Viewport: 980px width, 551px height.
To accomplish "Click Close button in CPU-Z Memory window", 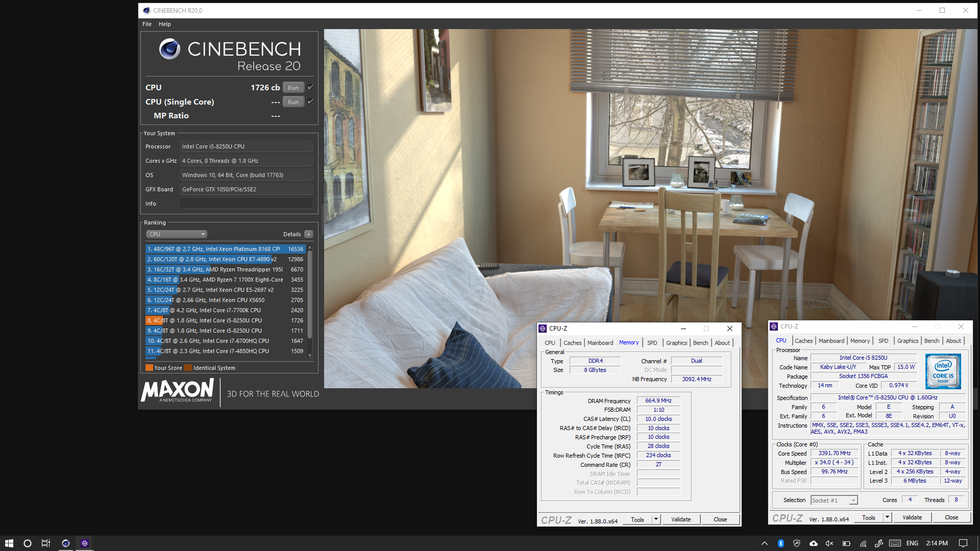I will pos(720,519).
